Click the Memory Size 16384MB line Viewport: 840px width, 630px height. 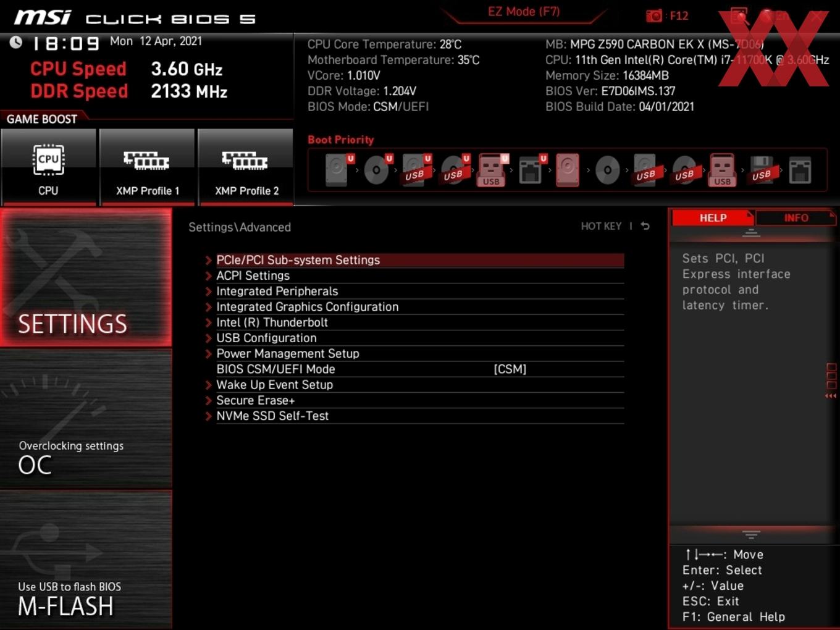tap(607, 75)
